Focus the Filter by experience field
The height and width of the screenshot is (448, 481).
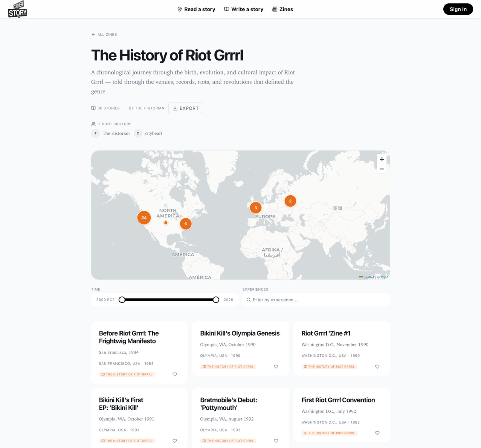click(316, 300)
